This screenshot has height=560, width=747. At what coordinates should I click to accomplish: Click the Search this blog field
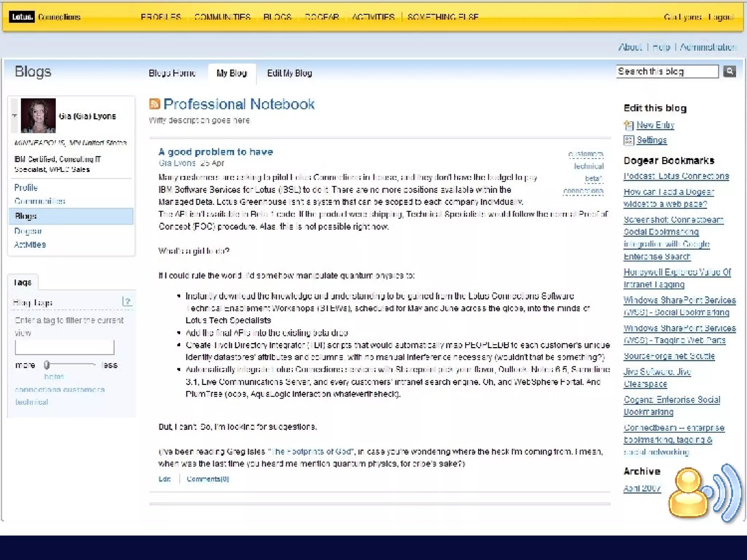[667, 71]
